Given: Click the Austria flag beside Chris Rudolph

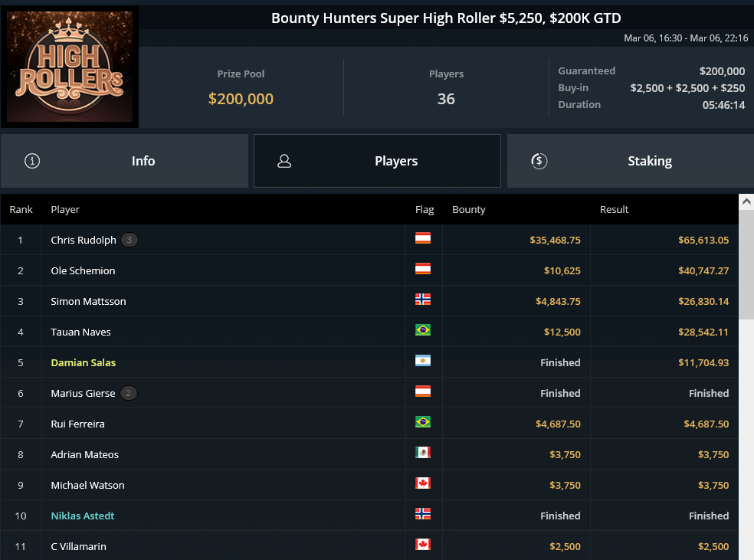Looking at the screenshot, I should [x=422, y=240].
